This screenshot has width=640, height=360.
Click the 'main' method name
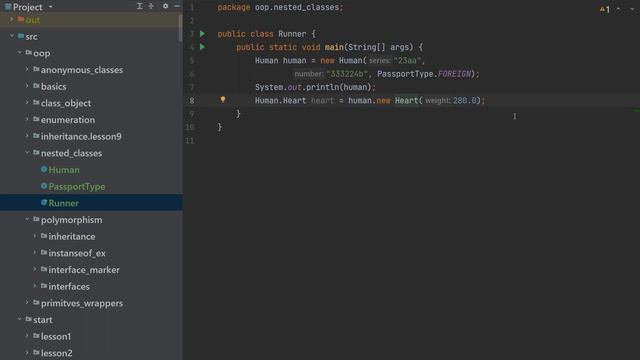pos(334,47)
